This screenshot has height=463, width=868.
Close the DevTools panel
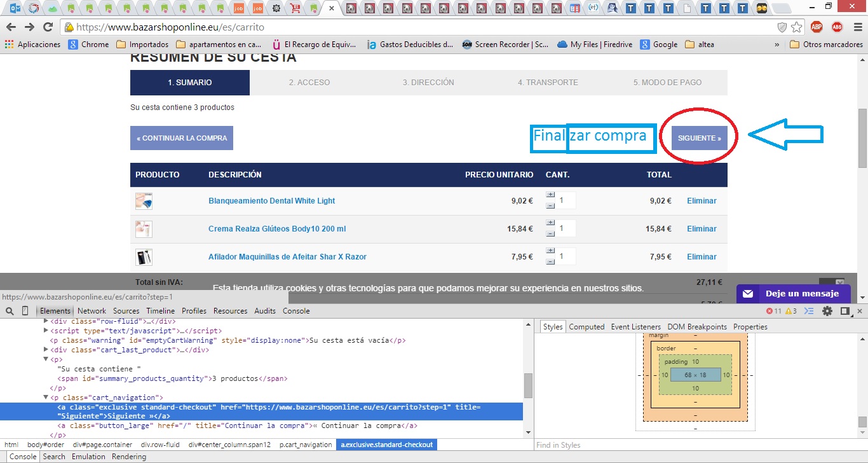[860, 311]
